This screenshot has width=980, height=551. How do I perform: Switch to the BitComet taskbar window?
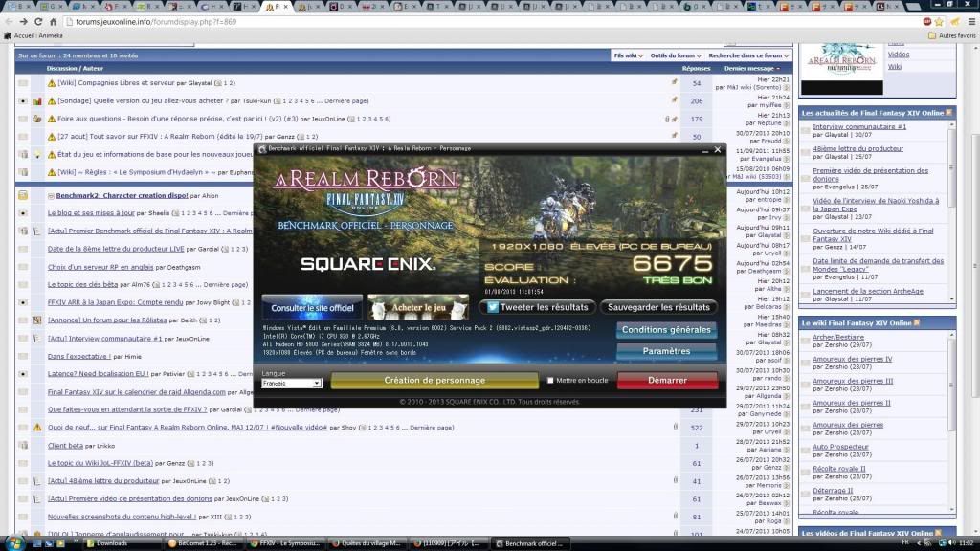pyautogui.click(x=203, y=543)
